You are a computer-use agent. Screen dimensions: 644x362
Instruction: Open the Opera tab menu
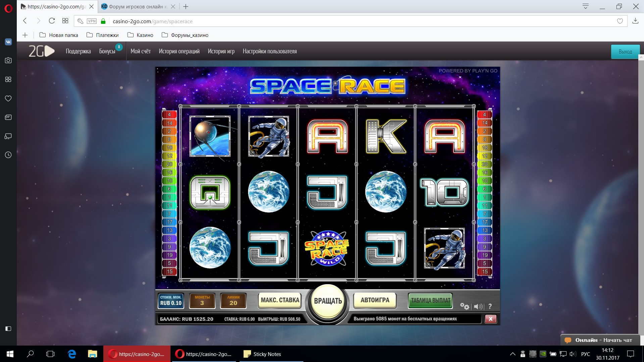click(x=586, y=6)
